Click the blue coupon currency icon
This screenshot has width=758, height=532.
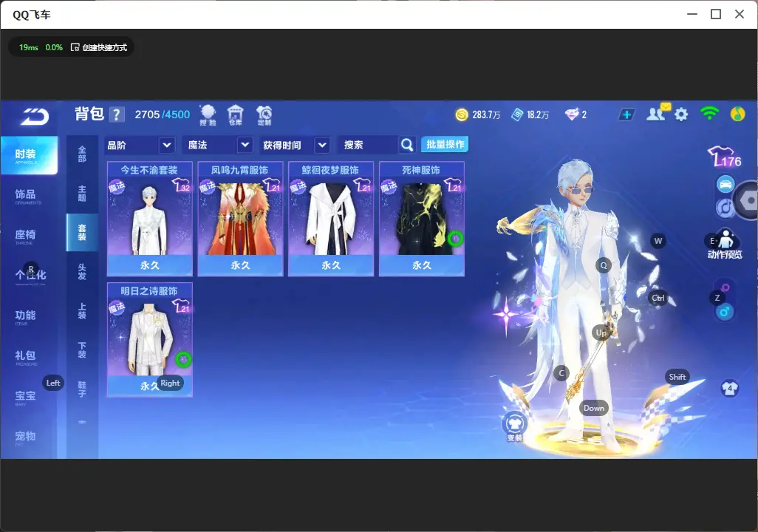coord(517,115)
